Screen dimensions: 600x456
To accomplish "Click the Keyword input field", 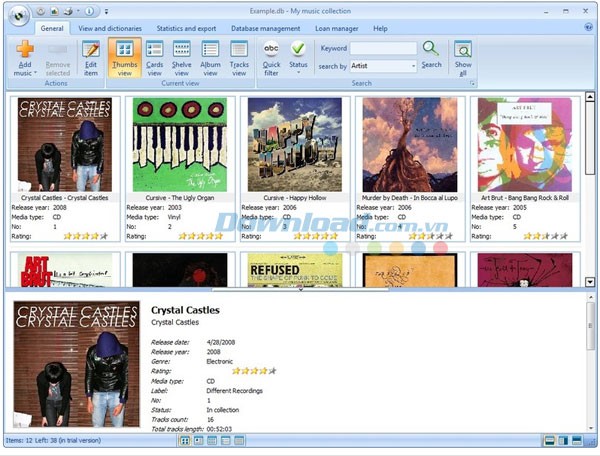I will click(x=383, y=48).
